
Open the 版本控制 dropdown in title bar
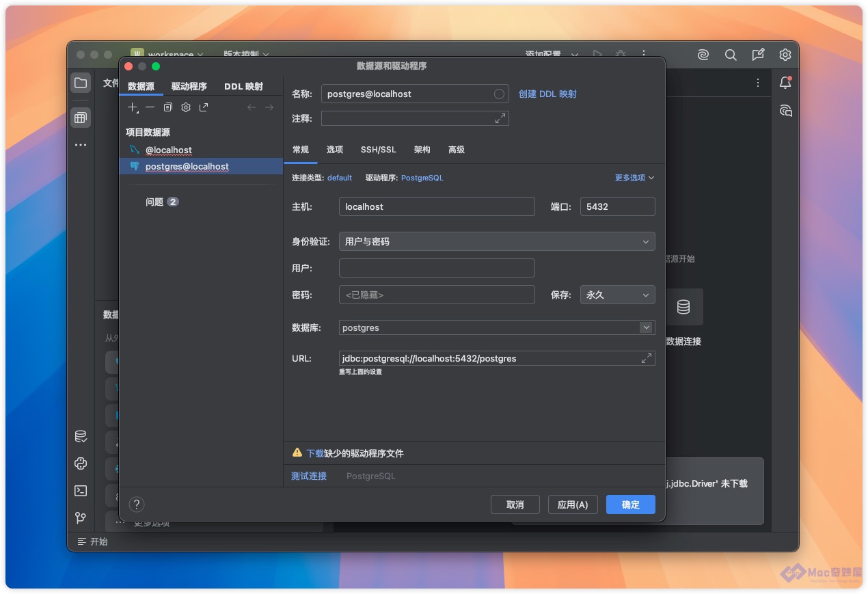coord(246,54)
